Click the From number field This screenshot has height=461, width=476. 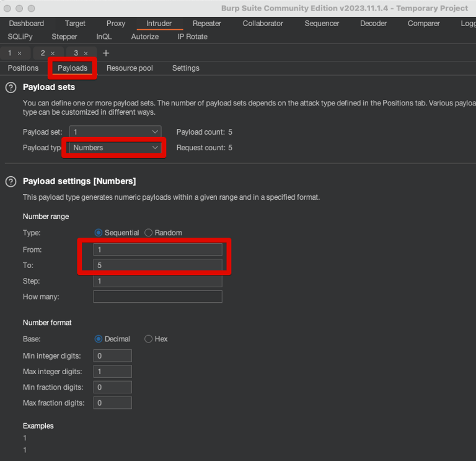coord(158,250)
